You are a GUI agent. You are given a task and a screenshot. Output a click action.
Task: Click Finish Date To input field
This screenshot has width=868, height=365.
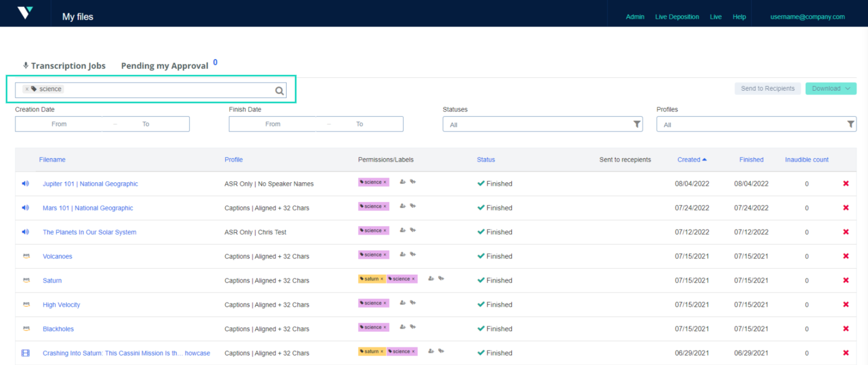pos(359,124)
